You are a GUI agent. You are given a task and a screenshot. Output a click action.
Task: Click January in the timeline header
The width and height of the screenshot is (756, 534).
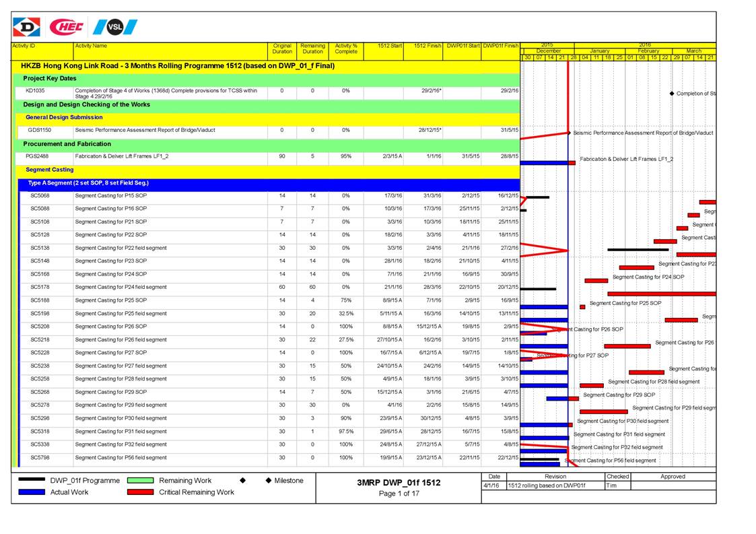point(600,51)
